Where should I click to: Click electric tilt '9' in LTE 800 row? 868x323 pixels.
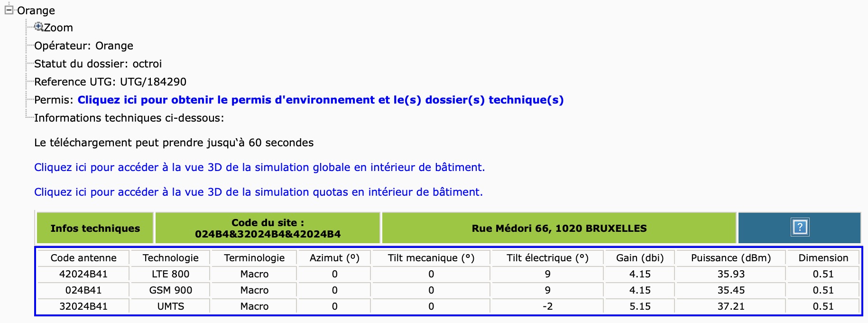(547, 274)
